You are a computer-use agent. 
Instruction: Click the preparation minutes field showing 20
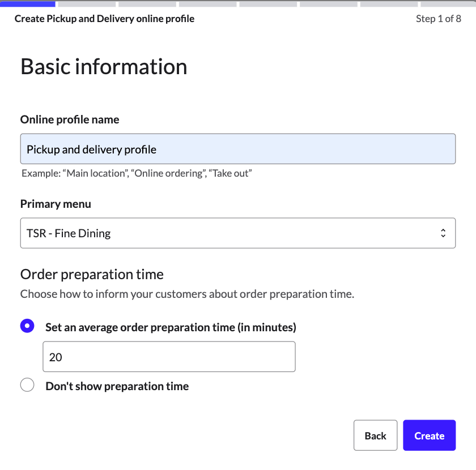coord(169,356)
